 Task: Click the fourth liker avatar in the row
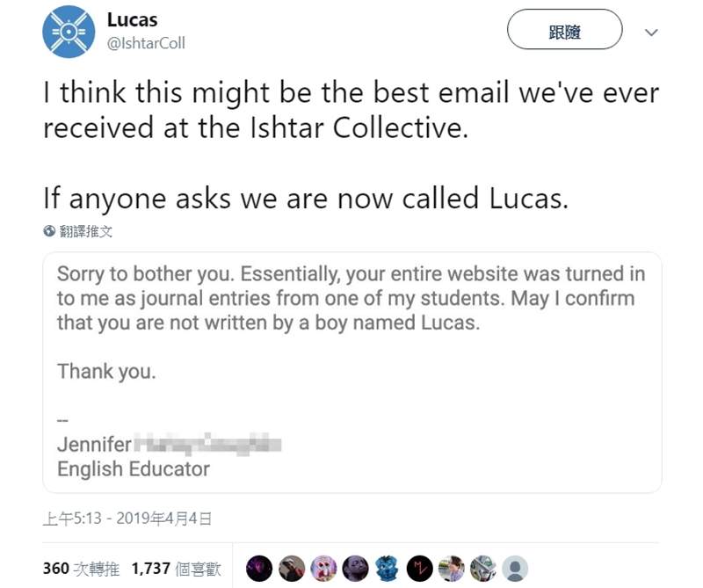click(355, 568)
